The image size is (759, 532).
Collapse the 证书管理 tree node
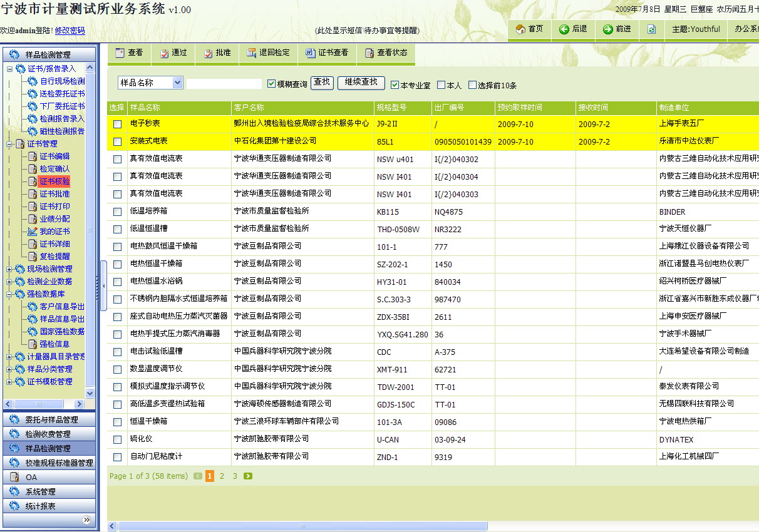tap(10, 144)
